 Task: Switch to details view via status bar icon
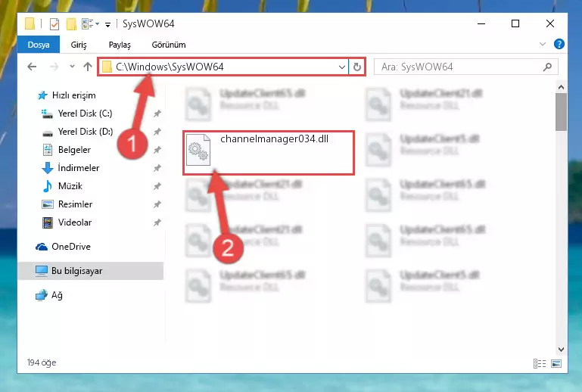pos(540,363)
